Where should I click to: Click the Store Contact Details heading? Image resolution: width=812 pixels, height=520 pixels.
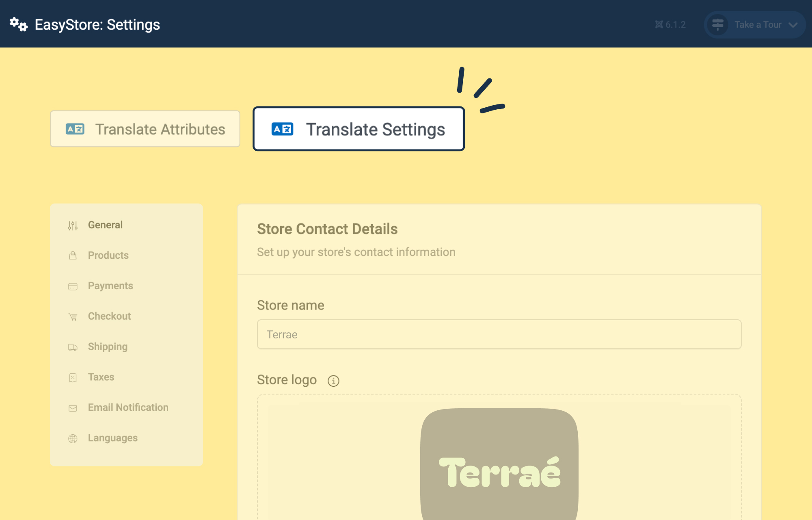pyautogui.click(x=327, y=229)
